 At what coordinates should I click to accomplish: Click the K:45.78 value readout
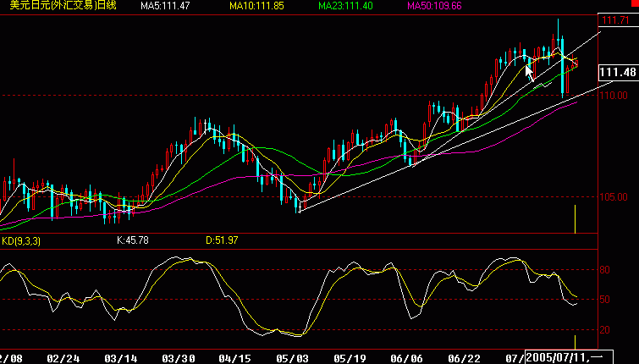pyautogui.click(x=133, y=240)
